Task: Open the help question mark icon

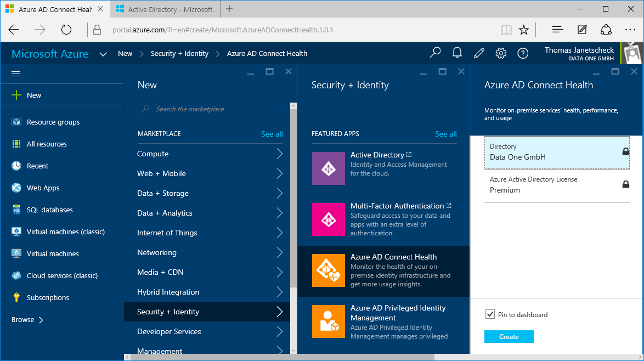Action: tap(523, 53)
